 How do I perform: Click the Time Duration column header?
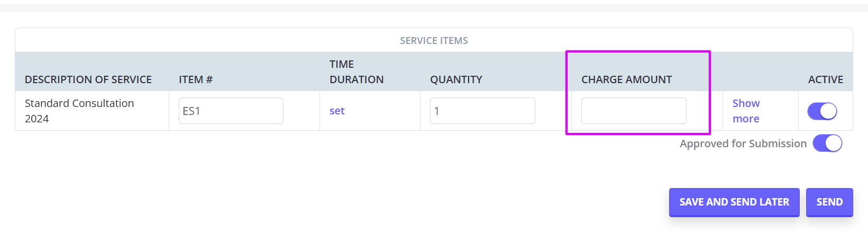(x=357, y=72)
